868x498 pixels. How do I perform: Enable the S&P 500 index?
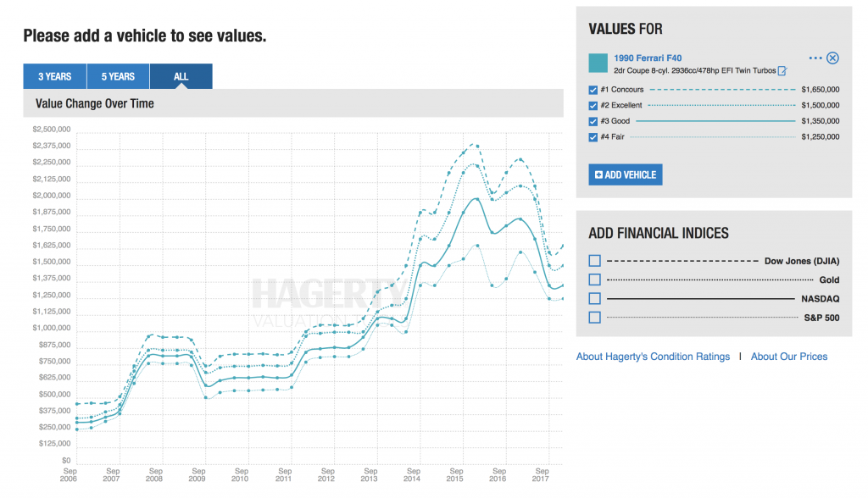594,317
